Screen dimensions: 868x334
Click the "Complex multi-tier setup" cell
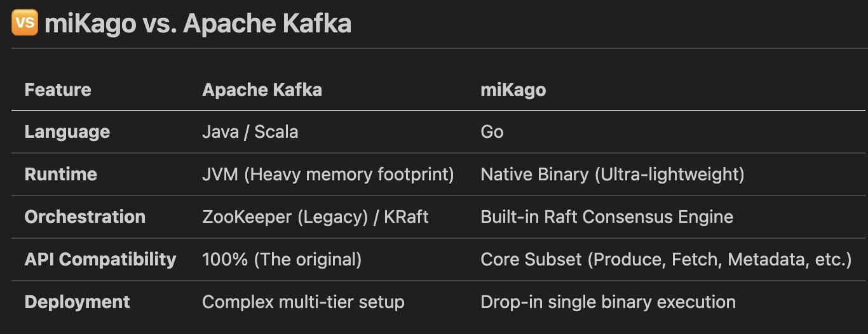coord(303,302)
